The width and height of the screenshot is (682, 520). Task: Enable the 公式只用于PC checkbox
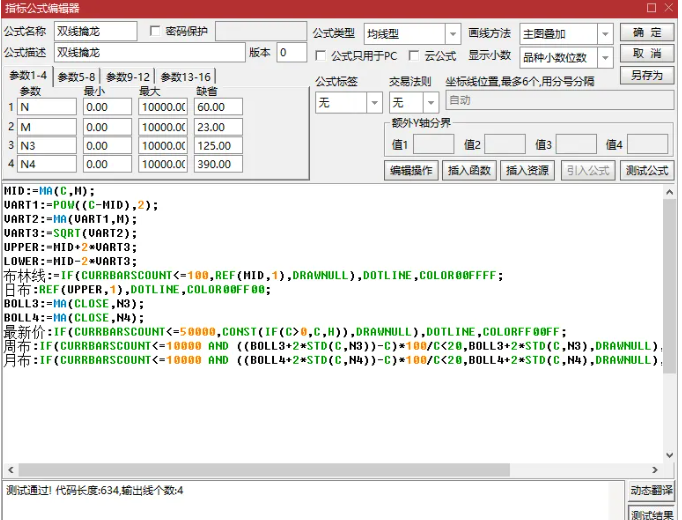(x=321, y=56)
